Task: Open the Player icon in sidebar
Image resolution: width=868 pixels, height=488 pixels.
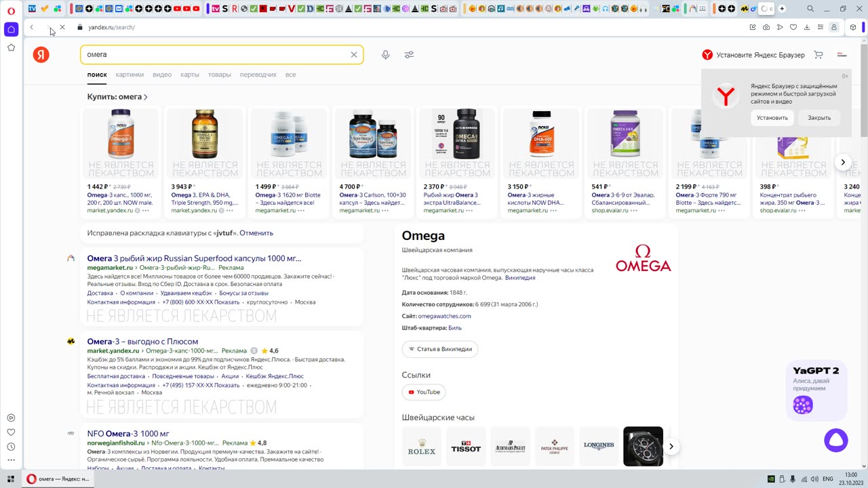Action: coord(11,418)
